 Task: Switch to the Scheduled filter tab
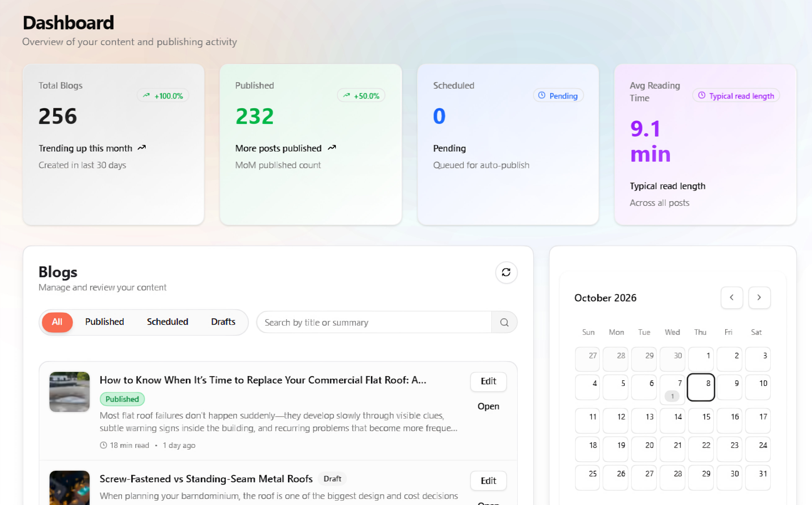[167, 322]
